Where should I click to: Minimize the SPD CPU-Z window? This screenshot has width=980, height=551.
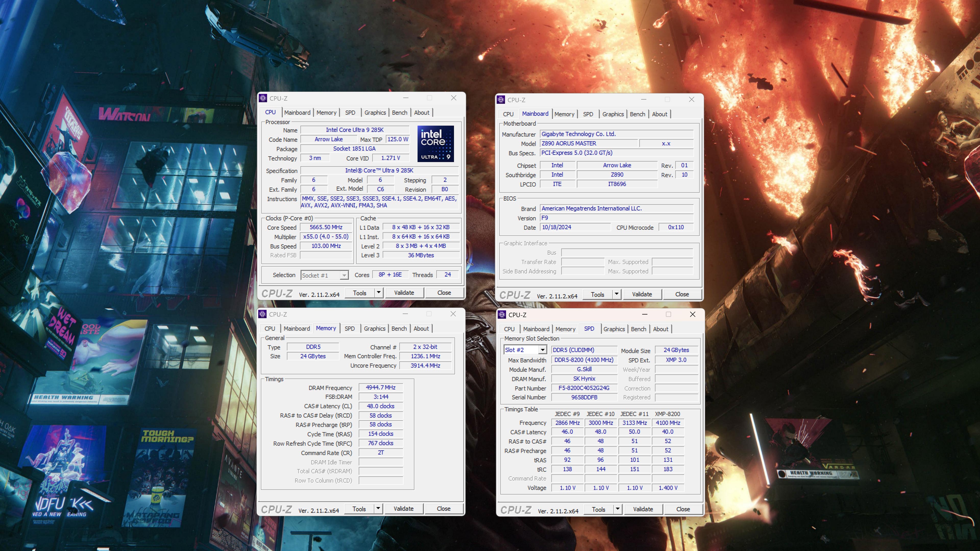644,314
